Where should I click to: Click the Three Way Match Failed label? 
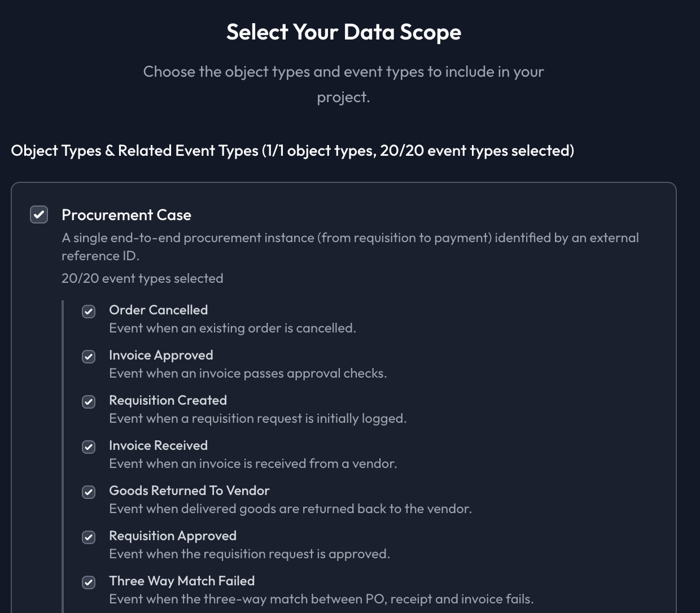(182, 581)
